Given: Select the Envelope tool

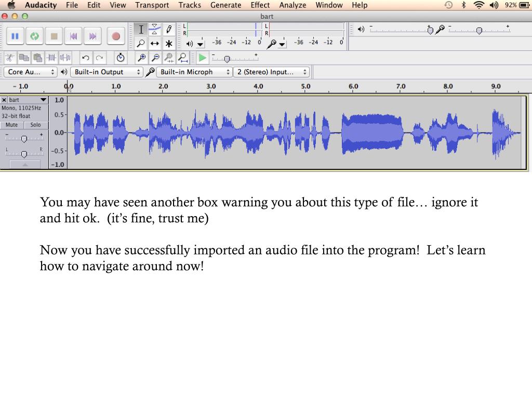Looking at the screenshot, I should [x=155, y=30].
